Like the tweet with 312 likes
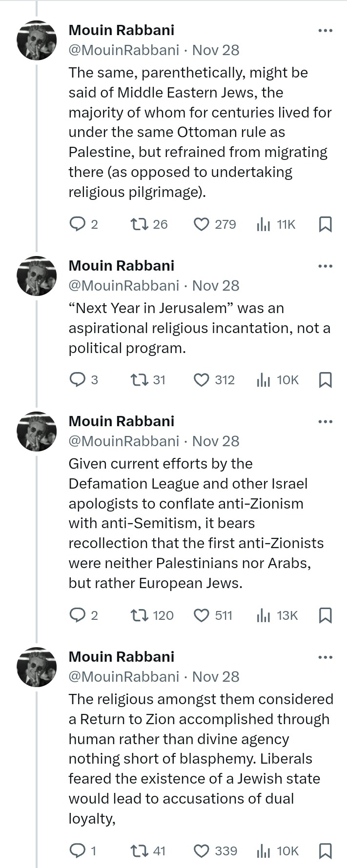 [201, 379]
